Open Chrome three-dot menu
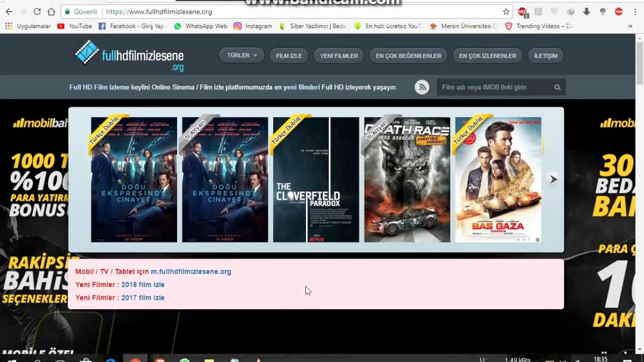 tap(635, 12)
